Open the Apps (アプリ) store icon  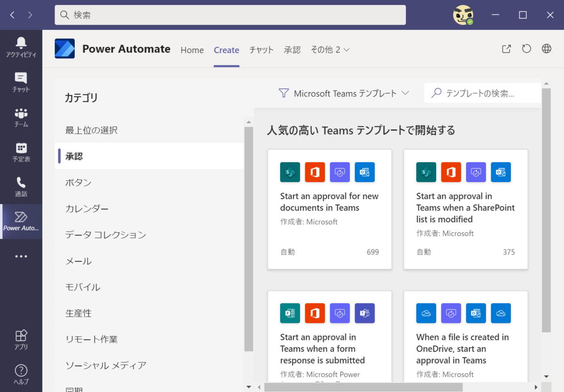pos(21,335)
